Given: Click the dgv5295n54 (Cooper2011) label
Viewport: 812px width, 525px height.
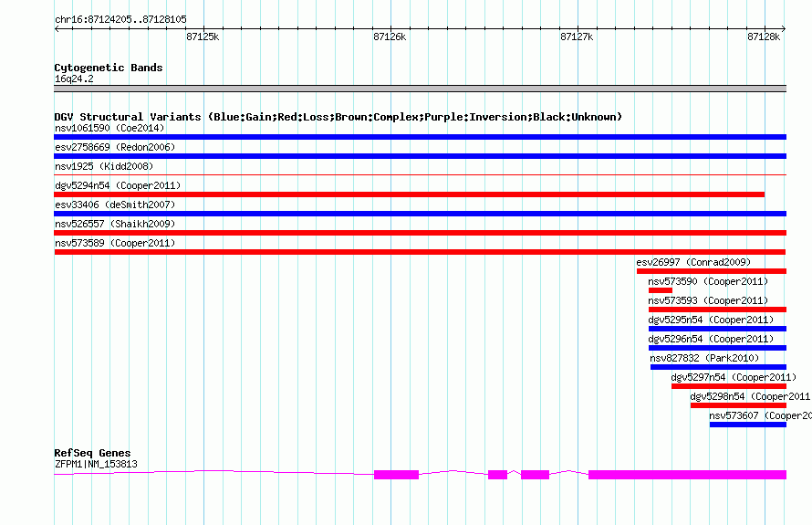Looking at the screenshot, I should pyautogui.click(x=711, y=320).
